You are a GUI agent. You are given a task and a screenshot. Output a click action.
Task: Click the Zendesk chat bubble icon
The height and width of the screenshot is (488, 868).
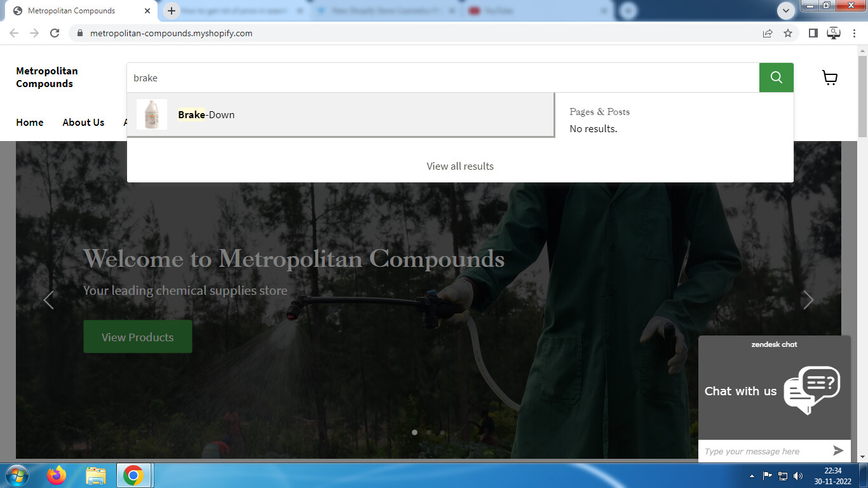tap(812, 390)
